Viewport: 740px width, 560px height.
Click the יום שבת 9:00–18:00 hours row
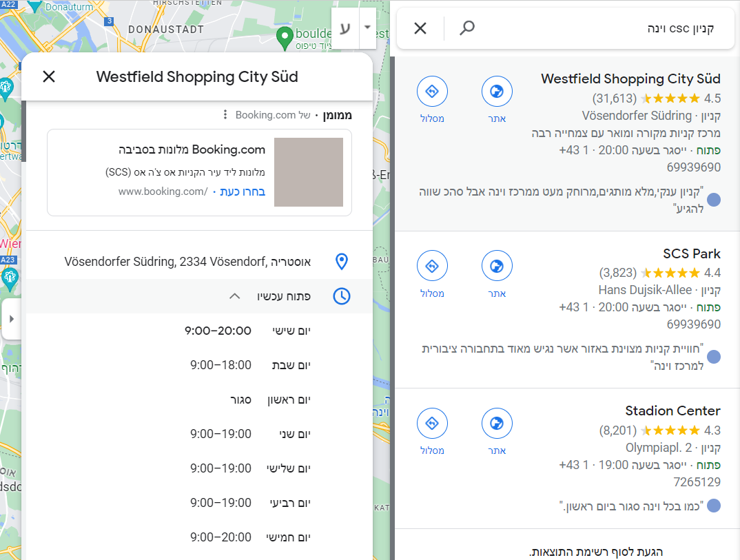(x=250, y=365)
